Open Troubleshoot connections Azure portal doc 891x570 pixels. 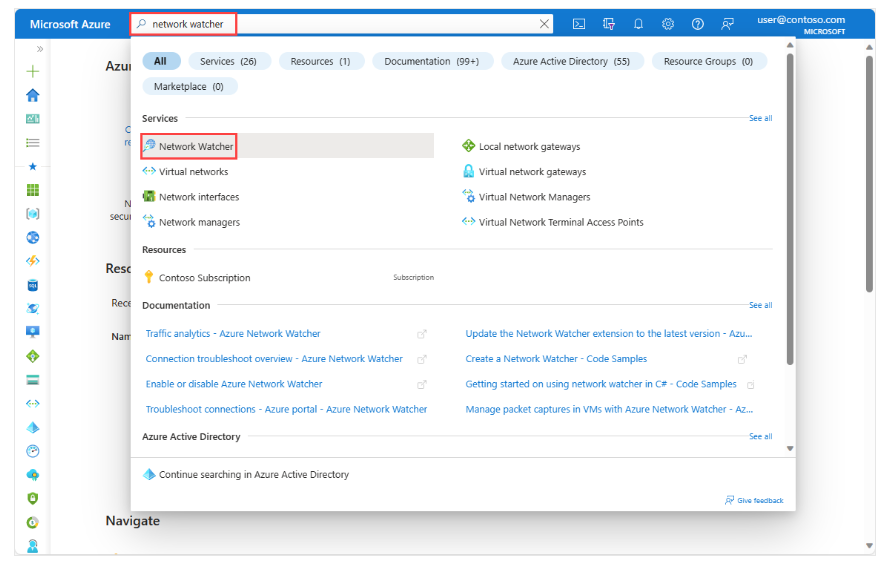tap(286, 409)
